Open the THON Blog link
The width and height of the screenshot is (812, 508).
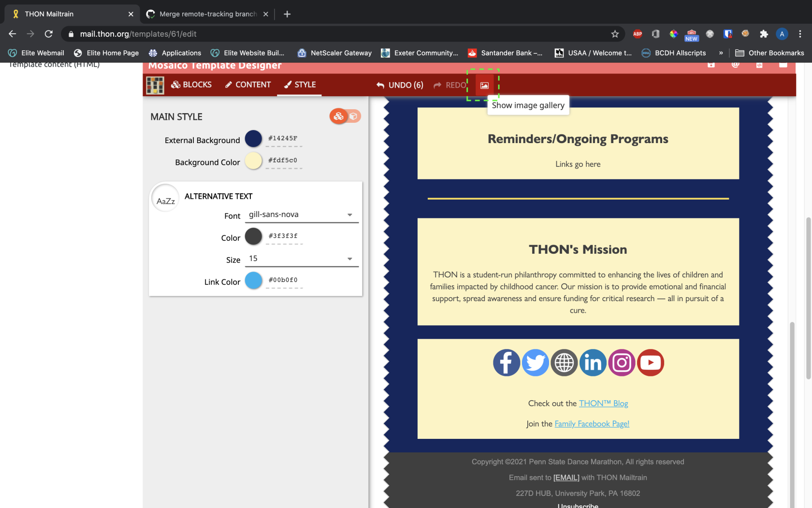[603, 403]
